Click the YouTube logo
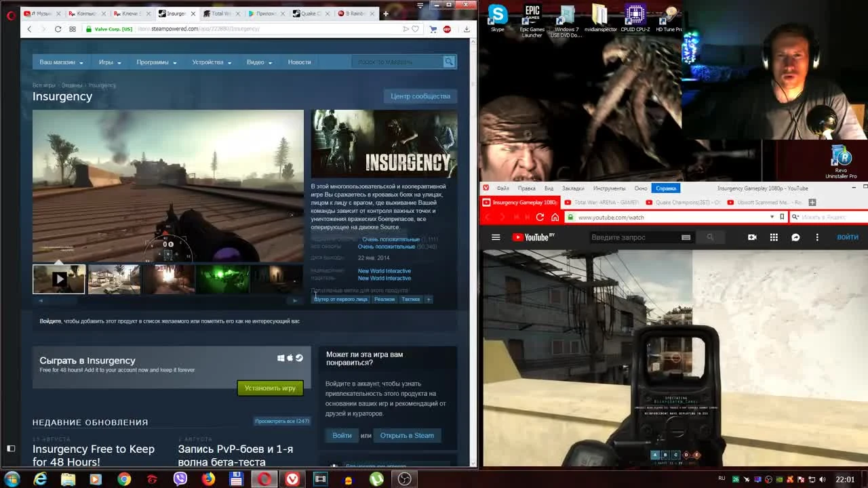The image size is (868, 488). tap(533, 237)
